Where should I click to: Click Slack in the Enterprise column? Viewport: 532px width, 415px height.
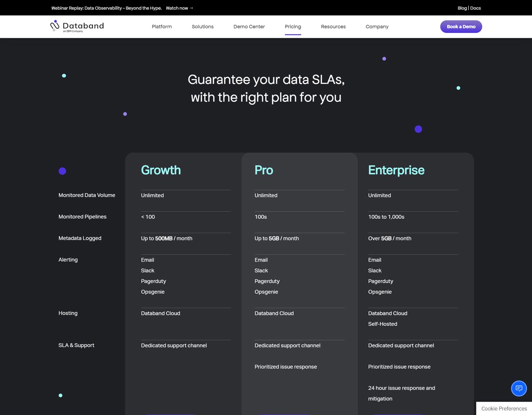click(x=375, y=271)
